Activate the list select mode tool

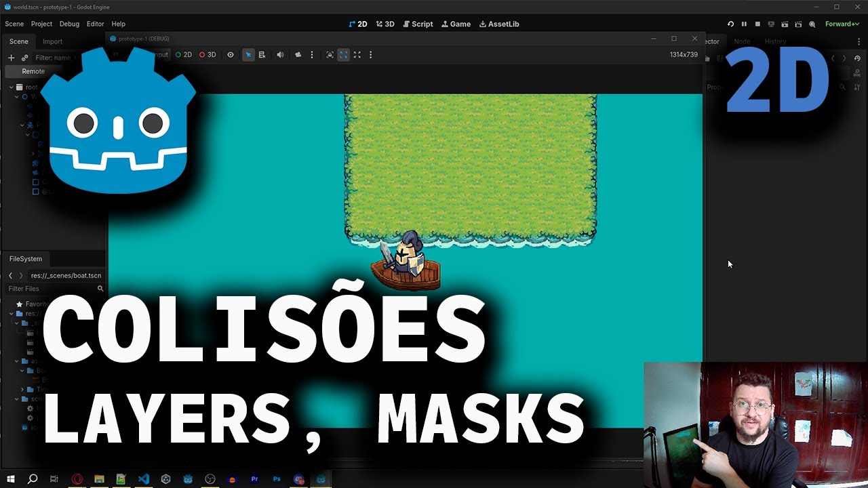[x=262, y=55]
